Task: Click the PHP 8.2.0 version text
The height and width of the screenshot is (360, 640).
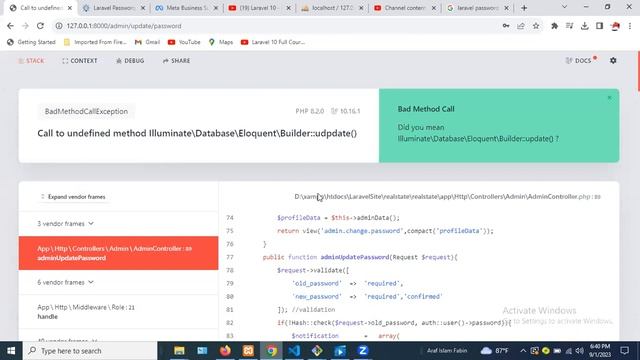Action: coord(309,111)
